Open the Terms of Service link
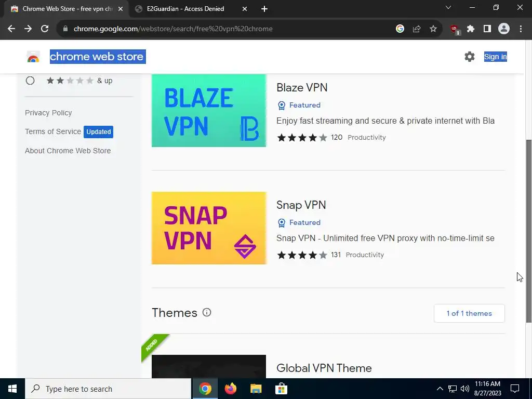Screen dimensions: 532x399 [x=53, y=131]
